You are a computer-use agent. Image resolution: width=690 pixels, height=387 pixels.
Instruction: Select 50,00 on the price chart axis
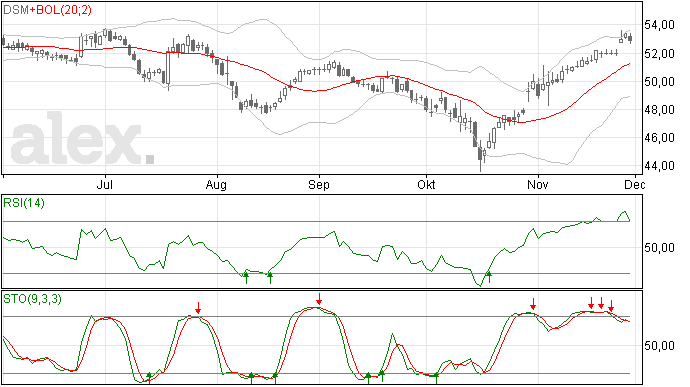(x=659, y=82)
